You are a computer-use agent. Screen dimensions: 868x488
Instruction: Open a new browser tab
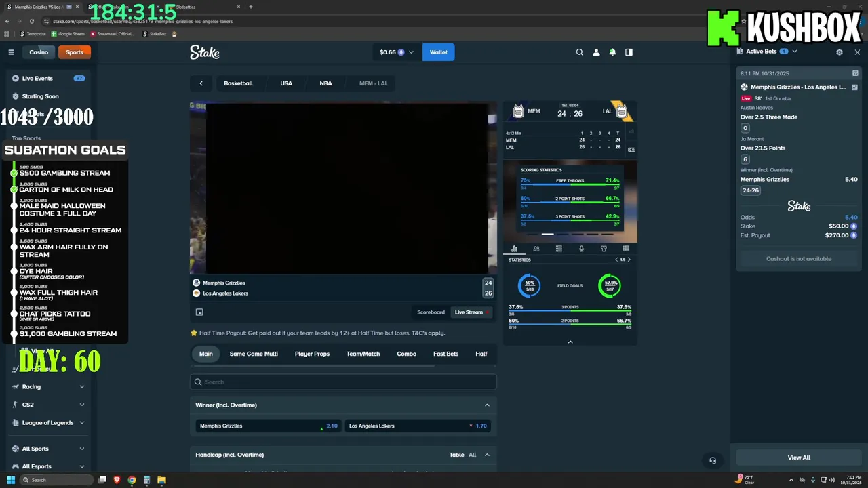[x=251, y=7]
